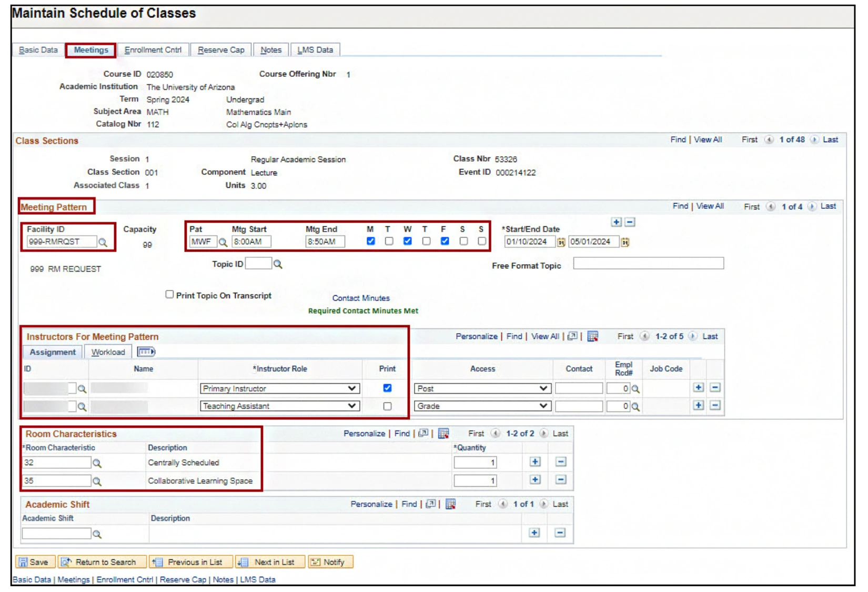The image size is (868, 592).
Task: Delete Collaborative Learning Space row
Action: 561,479
